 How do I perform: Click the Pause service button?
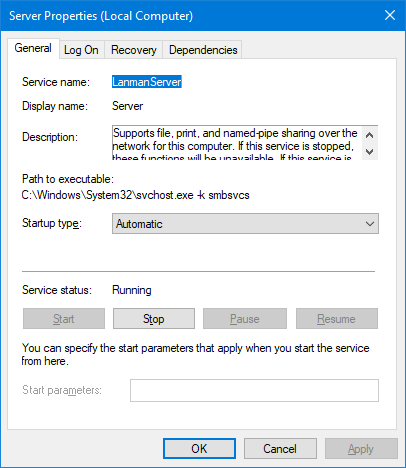coord(245,319)
